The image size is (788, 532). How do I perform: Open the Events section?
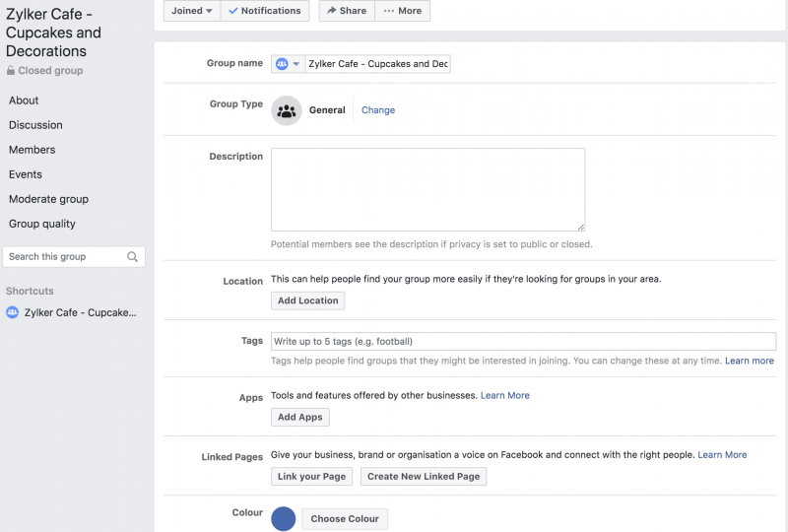[26, 174]
